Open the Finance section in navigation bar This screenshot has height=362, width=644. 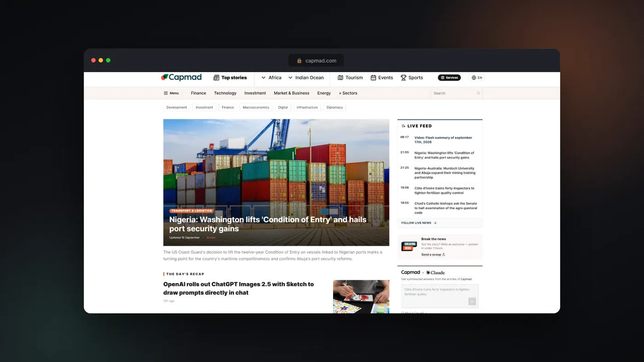199,93
